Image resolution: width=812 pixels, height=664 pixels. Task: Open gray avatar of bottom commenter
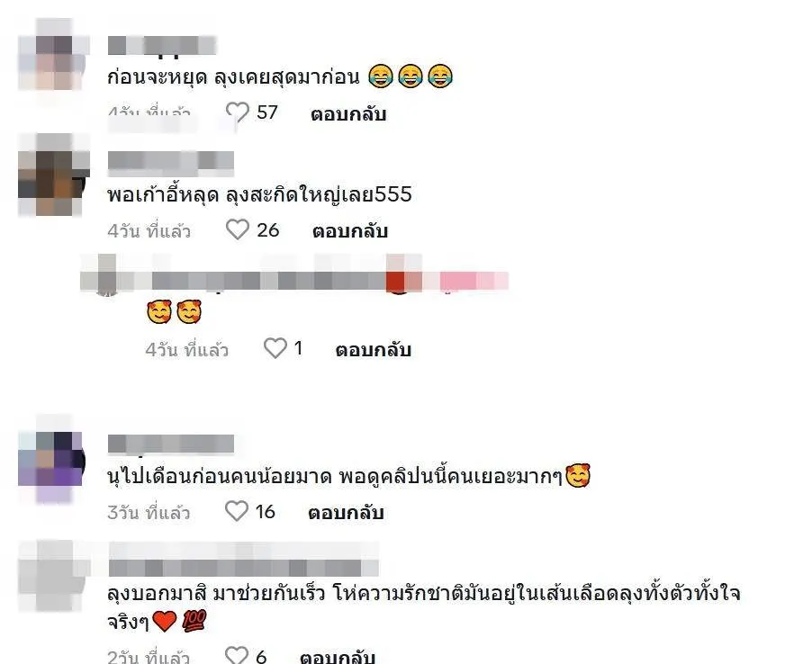click(x=53, y=576)
